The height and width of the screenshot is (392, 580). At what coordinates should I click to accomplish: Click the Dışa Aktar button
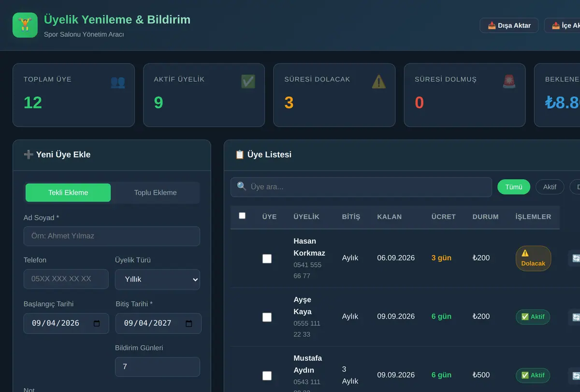point(509,26)
